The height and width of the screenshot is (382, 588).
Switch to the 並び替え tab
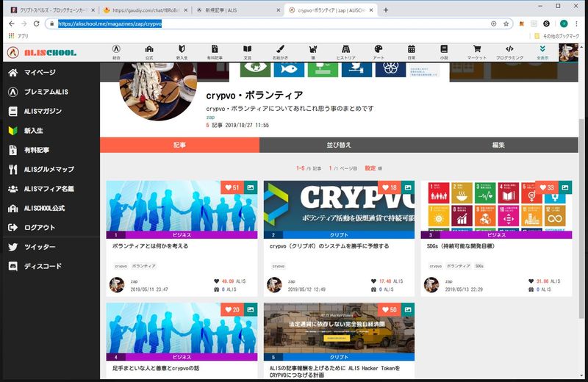coord(339,145)
